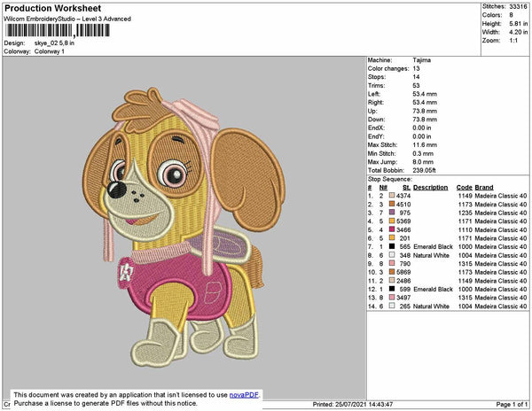Select the orange swatch beside stitch count 4510
This screenshot has height=411, width=532.
tap(392, 204)
